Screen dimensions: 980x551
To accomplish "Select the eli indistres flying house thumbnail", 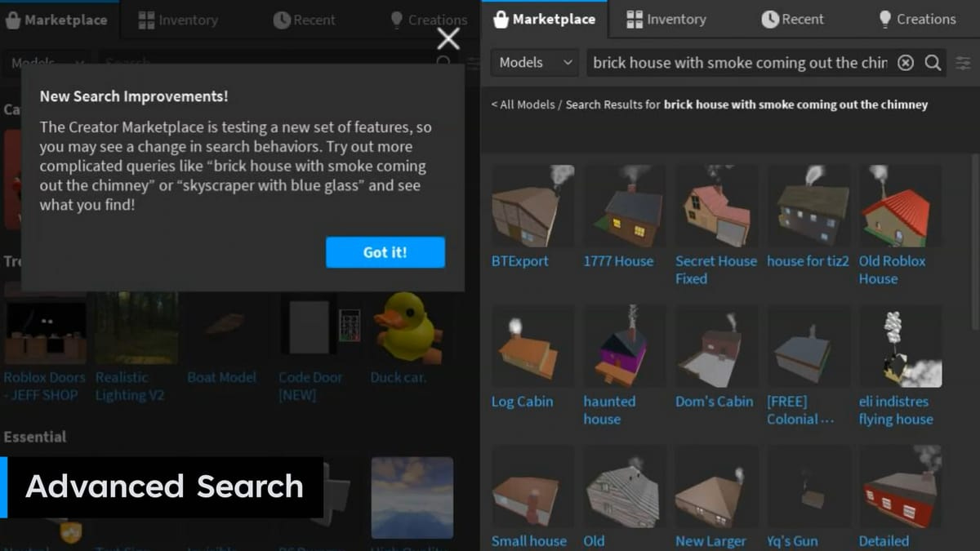I will [900, 346].
